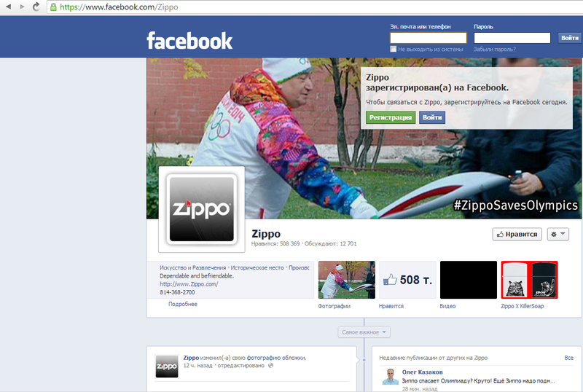This screenshot has width=583, height=392.
Task: Focus the email or phone input field
Action: [x=428, y=38]
